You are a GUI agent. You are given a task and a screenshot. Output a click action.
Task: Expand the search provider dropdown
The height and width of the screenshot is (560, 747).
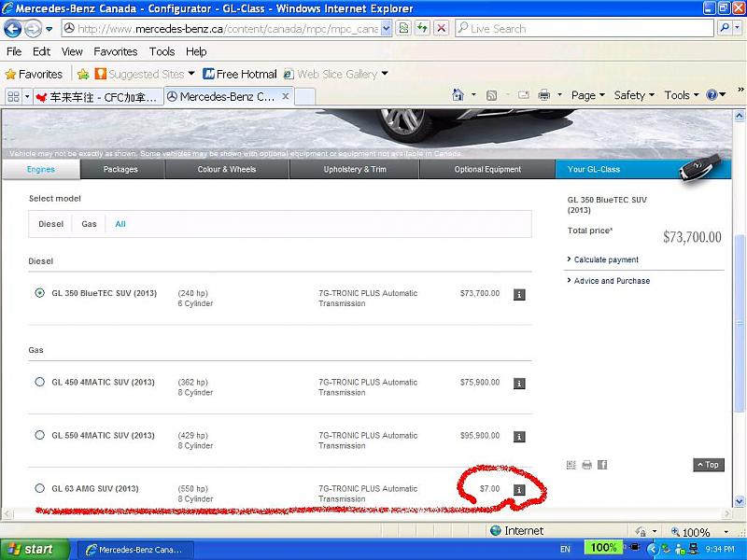[x=737, y=29]
